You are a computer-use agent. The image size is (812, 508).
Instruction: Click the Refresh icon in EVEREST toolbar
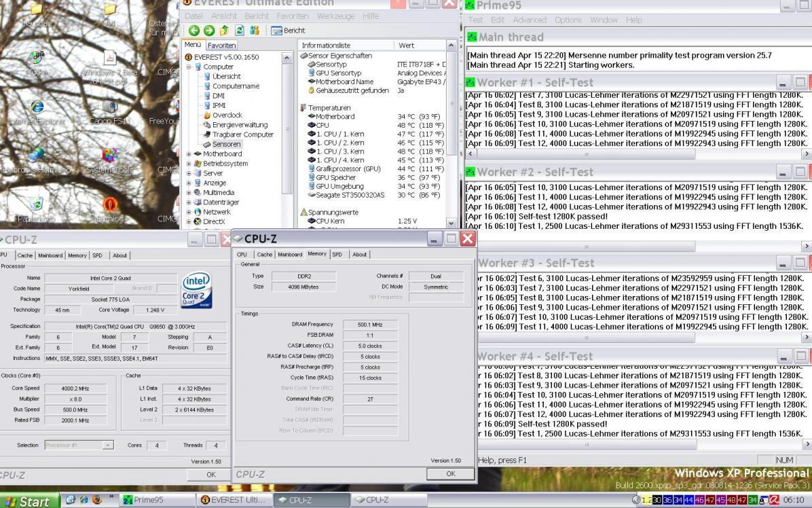coord(239,31)
